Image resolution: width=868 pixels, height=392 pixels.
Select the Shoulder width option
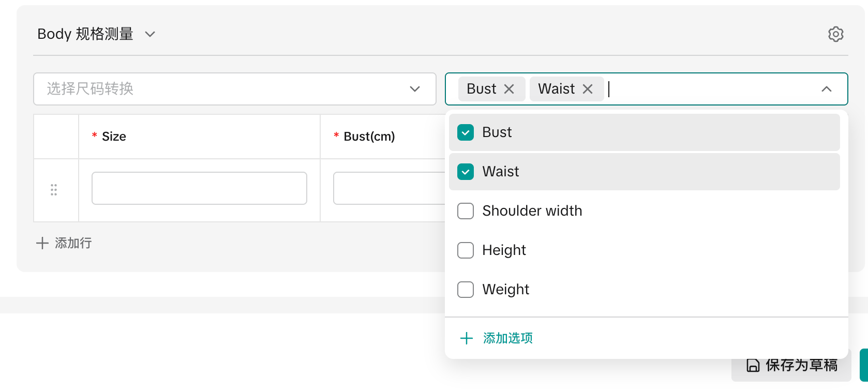pyautogui.click(x=532, y=211)
